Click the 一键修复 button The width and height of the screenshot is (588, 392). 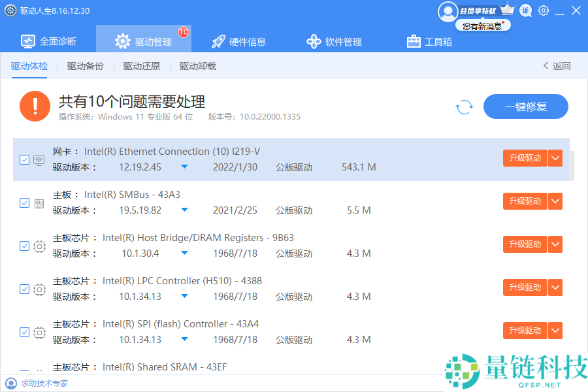pyautogui.click(x=526, y=106)
